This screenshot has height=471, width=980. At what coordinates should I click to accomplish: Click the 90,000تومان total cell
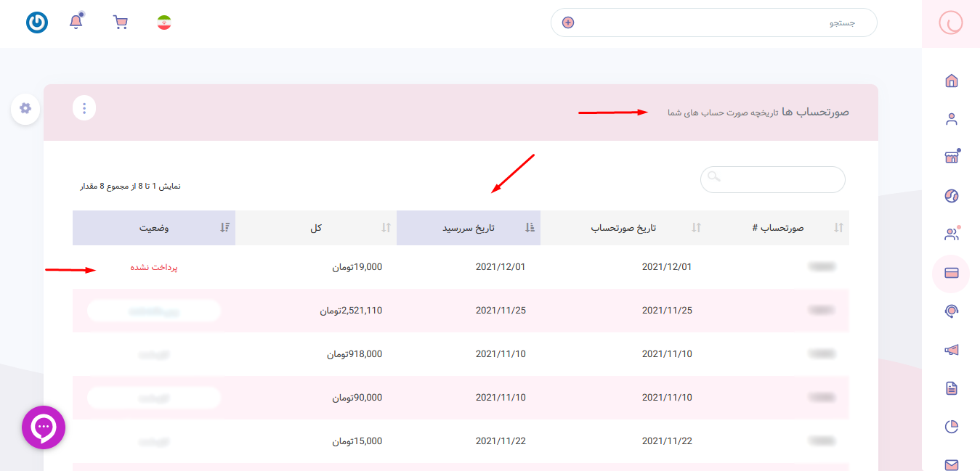tap(357, 398)
